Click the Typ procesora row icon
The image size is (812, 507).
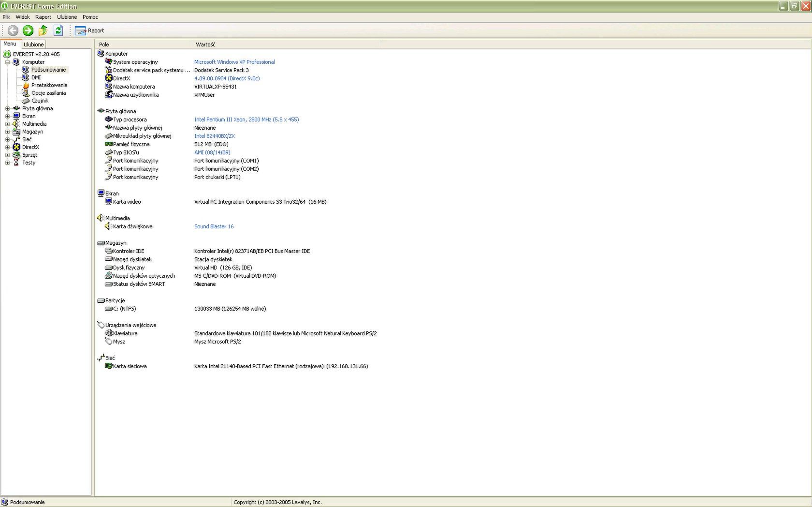coord(109,119)
